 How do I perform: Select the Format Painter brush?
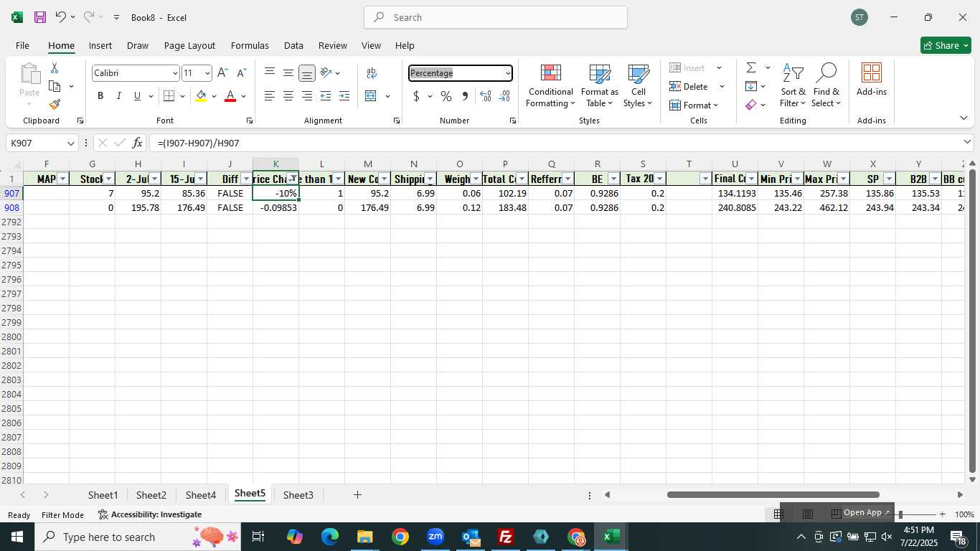(x=55, y=105)
